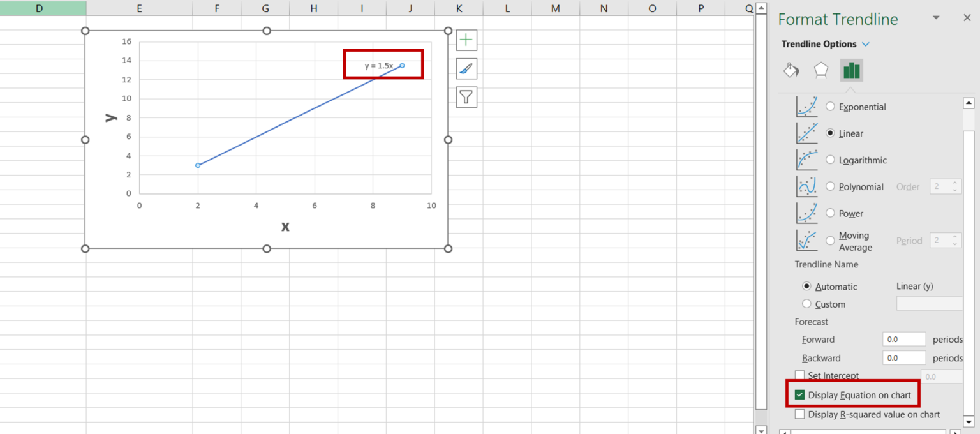Switch to the Fill & Line paint bucket icon
Screen dimensions: 980x434
(x=791, y=70)
